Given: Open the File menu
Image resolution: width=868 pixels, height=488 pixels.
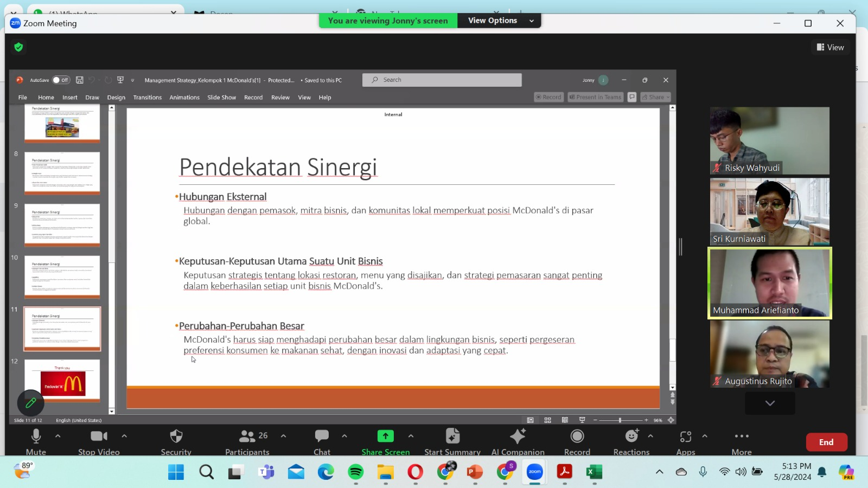Looking at the screenshot, I should pos(23,98).
